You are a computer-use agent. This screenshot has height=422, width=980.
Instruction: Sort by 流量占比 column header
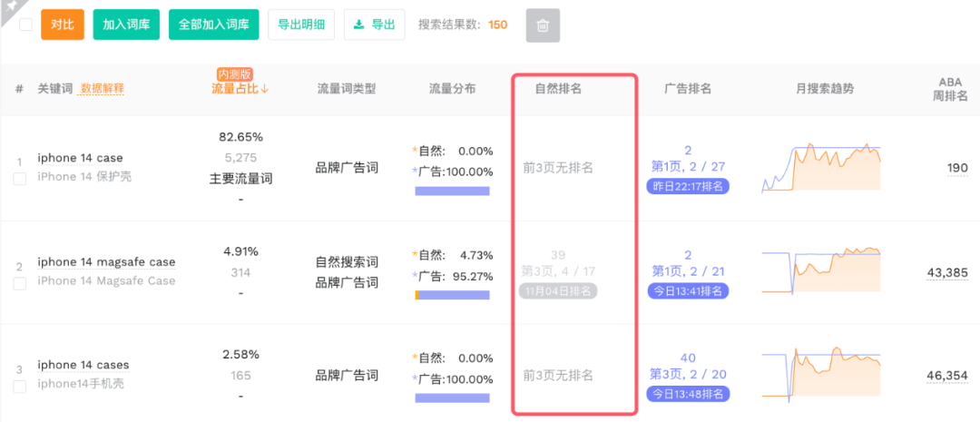coord(240,89)
